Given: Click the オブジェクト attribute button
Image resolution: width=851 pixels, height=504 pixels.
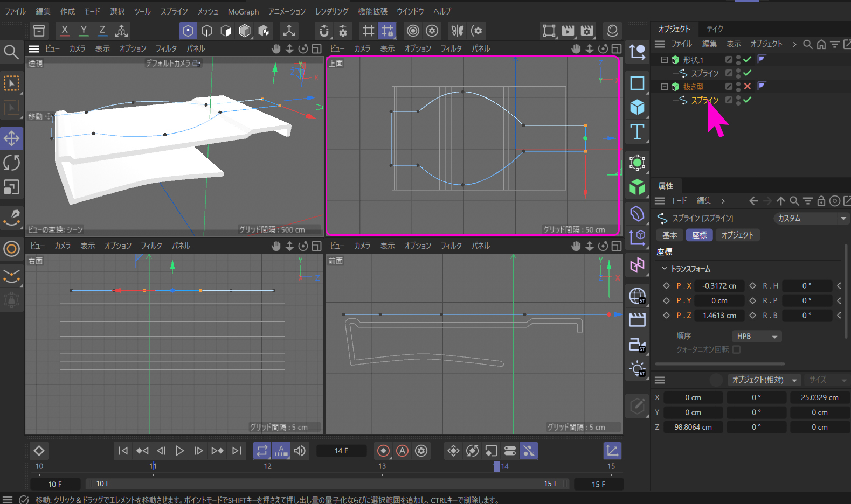Looking at the screenshot, I should [737, 235].
